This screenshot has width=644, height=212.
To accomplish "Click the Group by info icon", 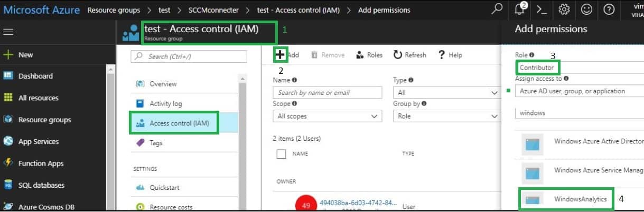I will (x=424, y=104).
